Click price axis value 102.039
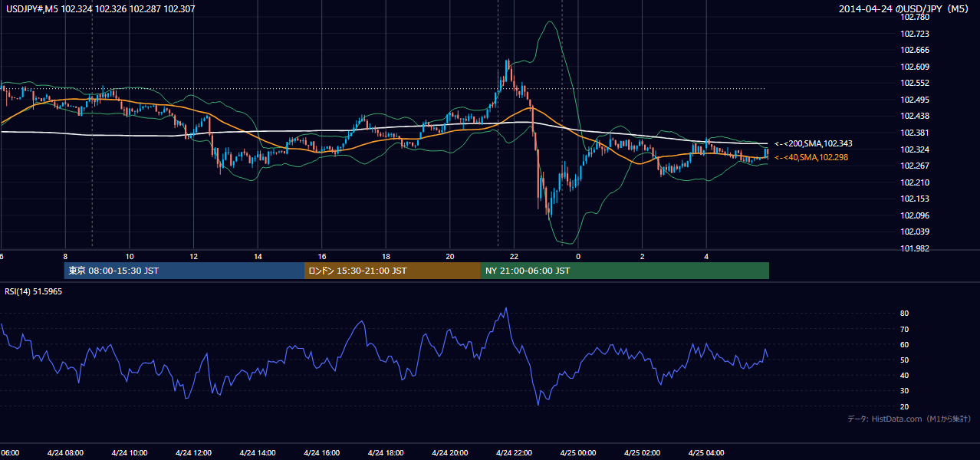 click(915, 232)
